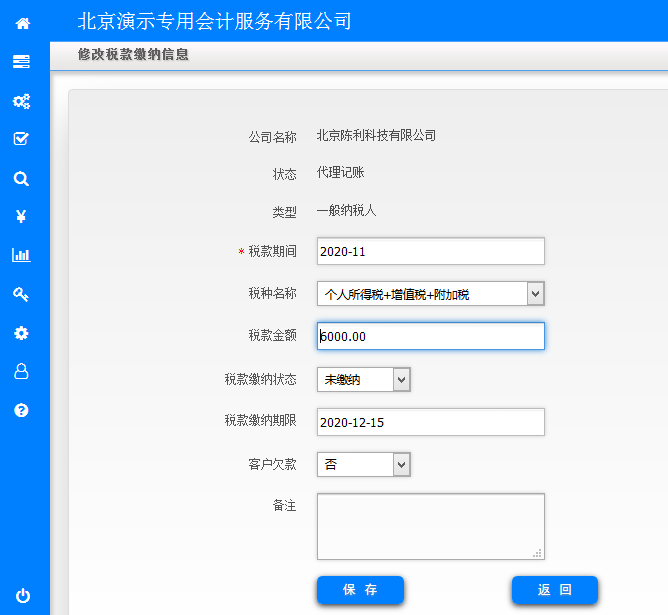Click the 公司名称 label
The width and height of the screenshot is (668, 615).
click(272, 137)
